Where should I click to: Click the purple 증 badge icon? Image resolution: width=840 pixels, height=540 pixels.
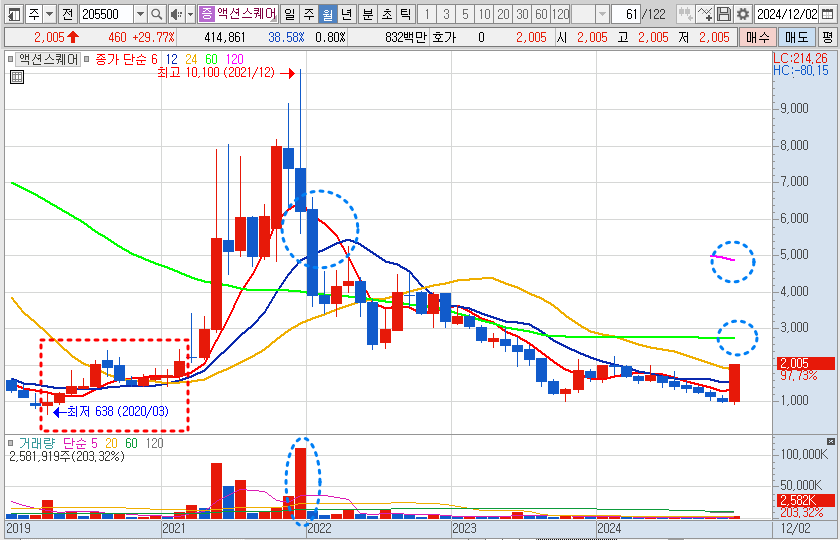[x=206, y=14]
